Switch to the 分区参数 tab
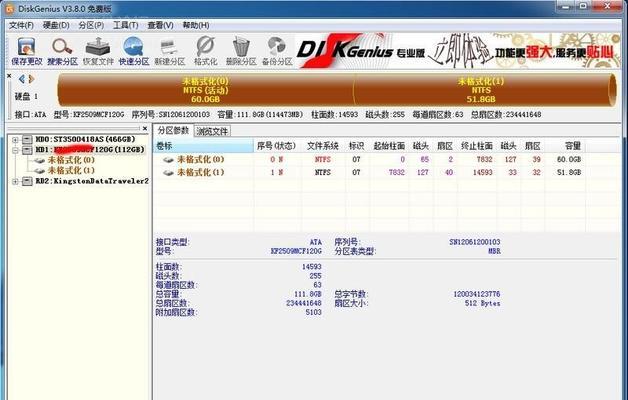This screenshot has height=400, width=628. (x=173, y=131)
